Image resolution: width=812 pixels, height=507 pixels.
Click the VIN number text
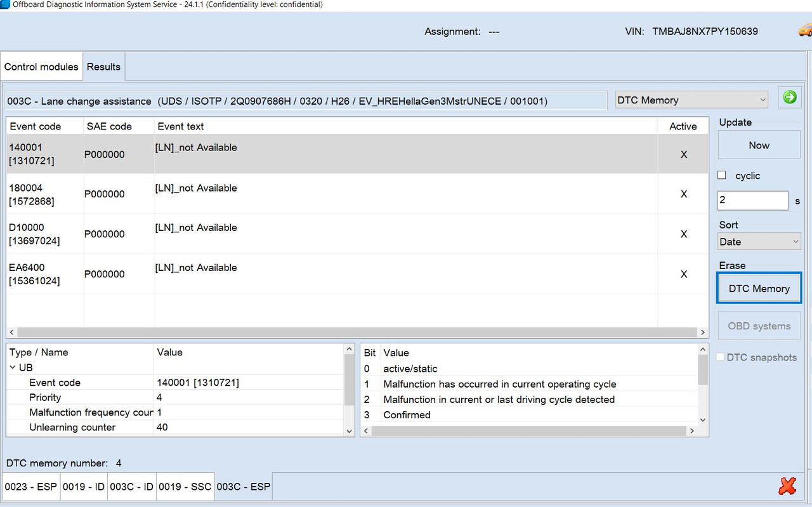[x=705, y=31]
